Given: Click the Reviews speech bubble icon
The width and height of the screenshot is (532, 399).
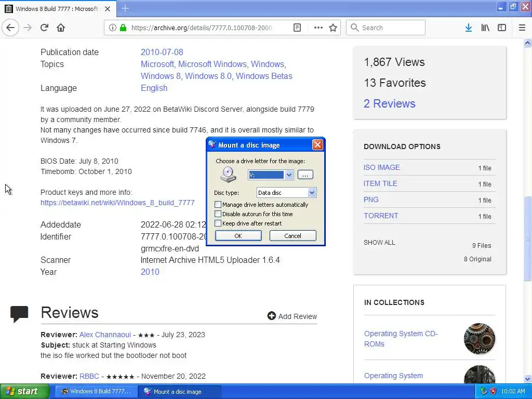Looking at the screenshot, I should point(19,314).
